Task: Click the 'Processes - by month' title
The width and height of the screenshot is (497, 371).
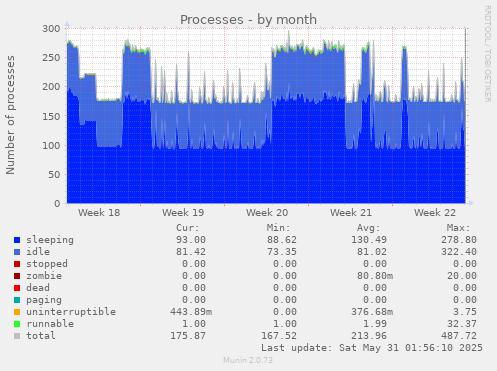Action: [x=248, y=20]
